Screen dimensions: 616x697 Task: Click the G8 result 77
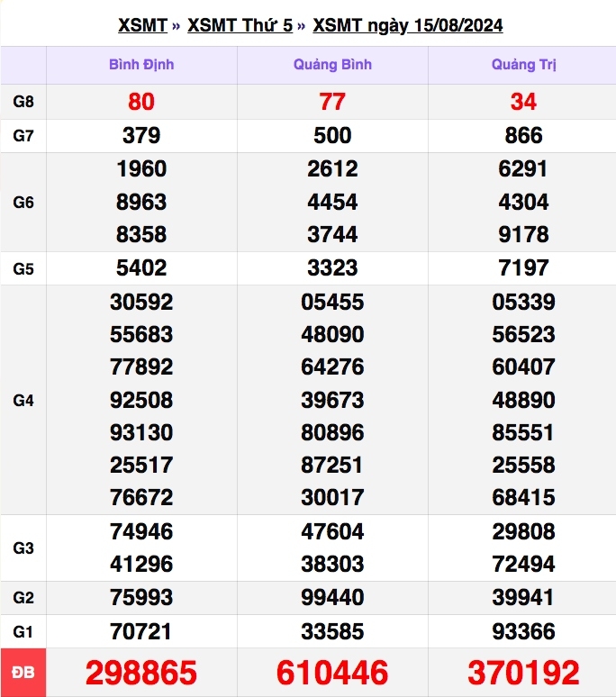(332, 102)
